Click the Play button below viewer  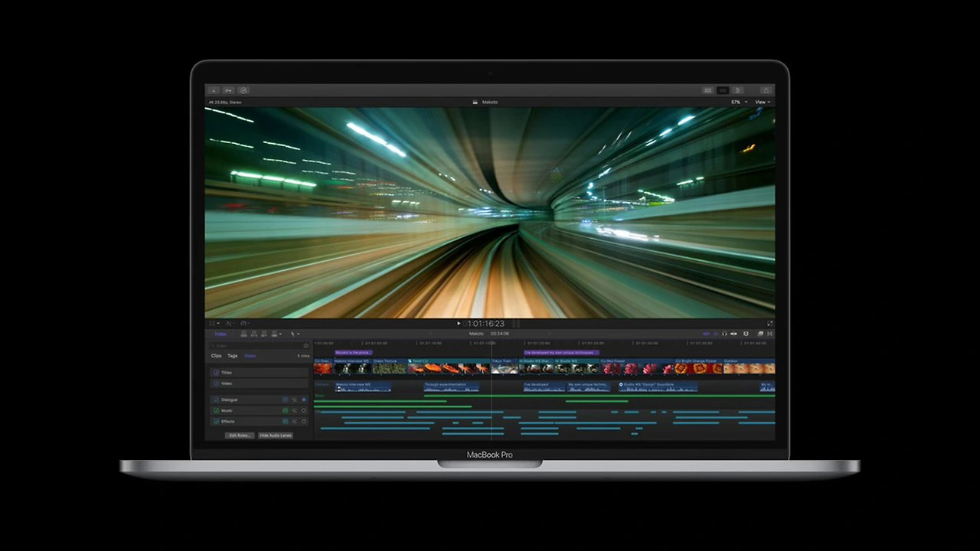pyautogui.click(x=459, y=324)
